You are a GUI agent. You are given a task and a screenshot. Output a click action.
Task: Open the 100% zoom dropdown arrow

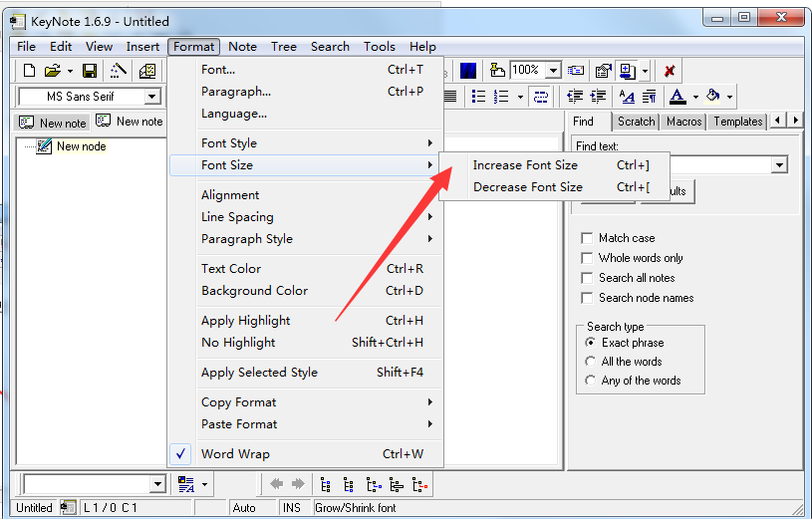(x=554, y=71)
